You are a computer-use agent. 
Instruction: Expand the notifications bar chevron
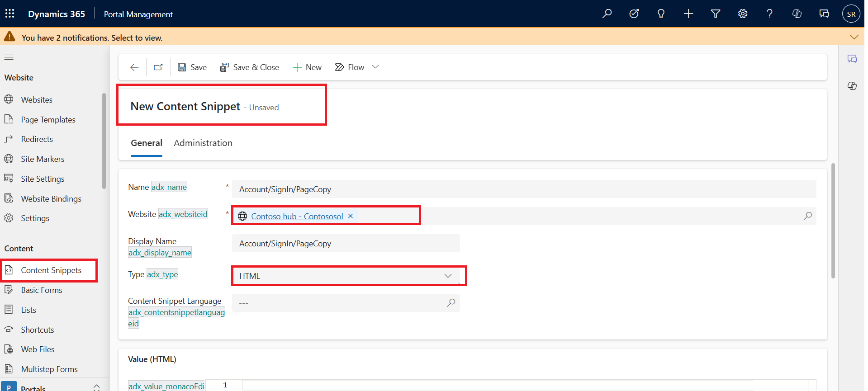[x=854, y=37]
